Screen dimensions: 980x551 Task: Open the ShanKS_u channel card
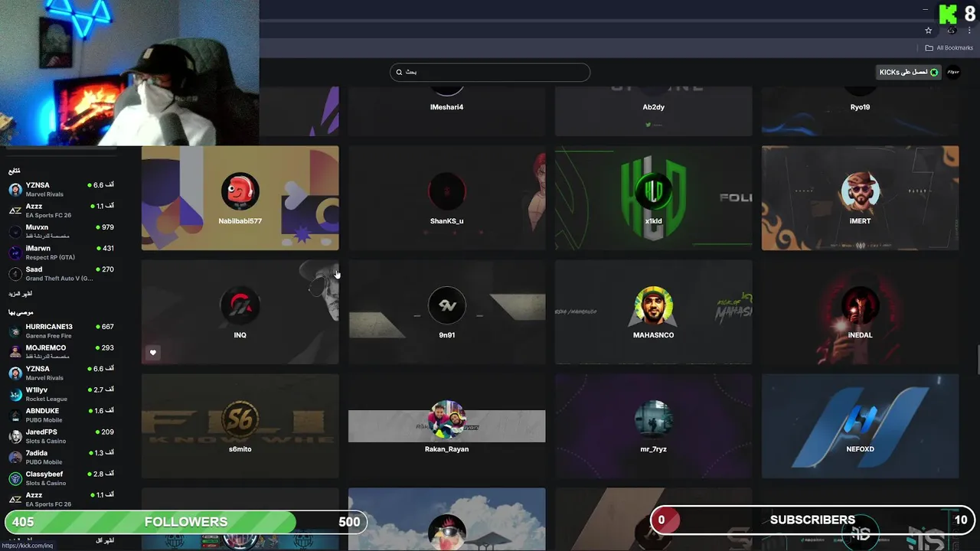tap(446, 197)
